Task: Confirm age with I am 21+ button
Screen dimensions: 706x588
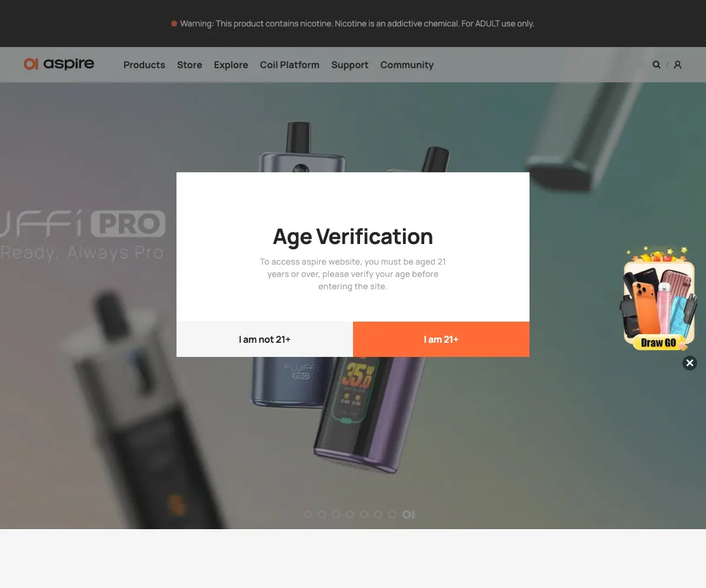Action: (441, 339)
